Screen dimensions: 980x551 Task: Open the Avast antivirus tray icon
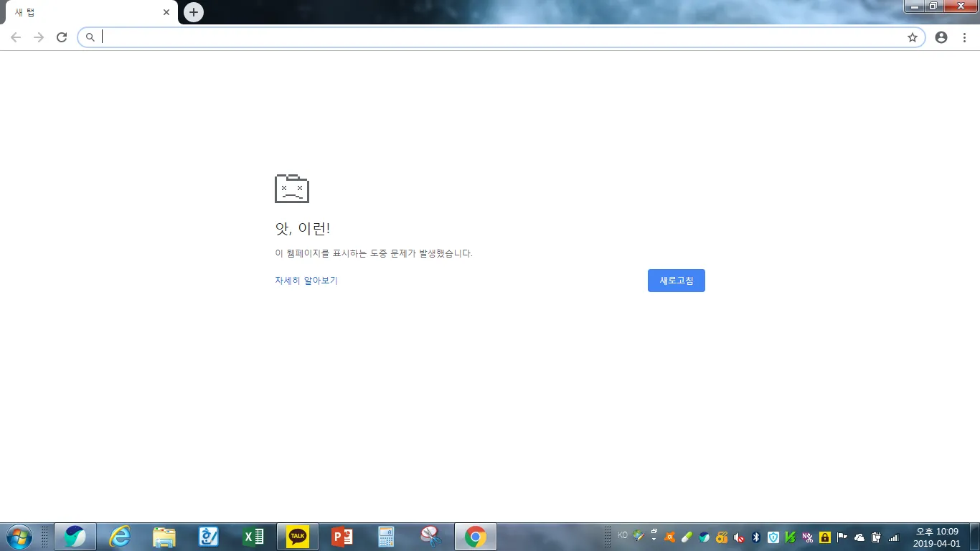point(669,536)
